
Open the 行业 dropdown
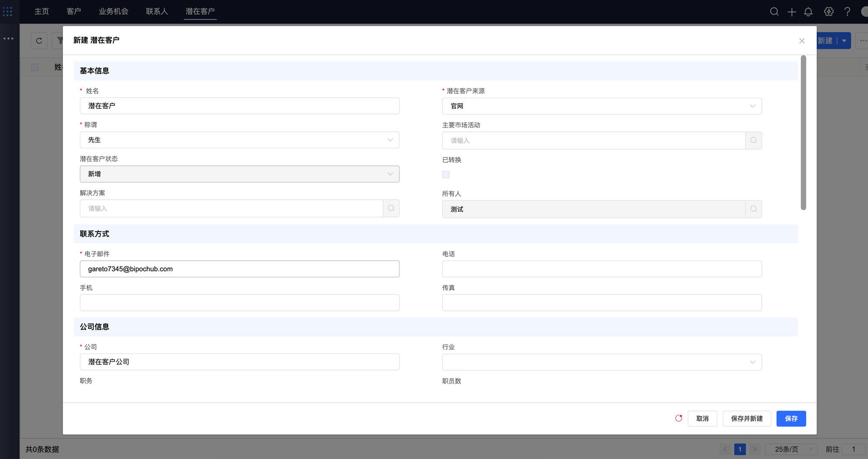click(602, 362)
